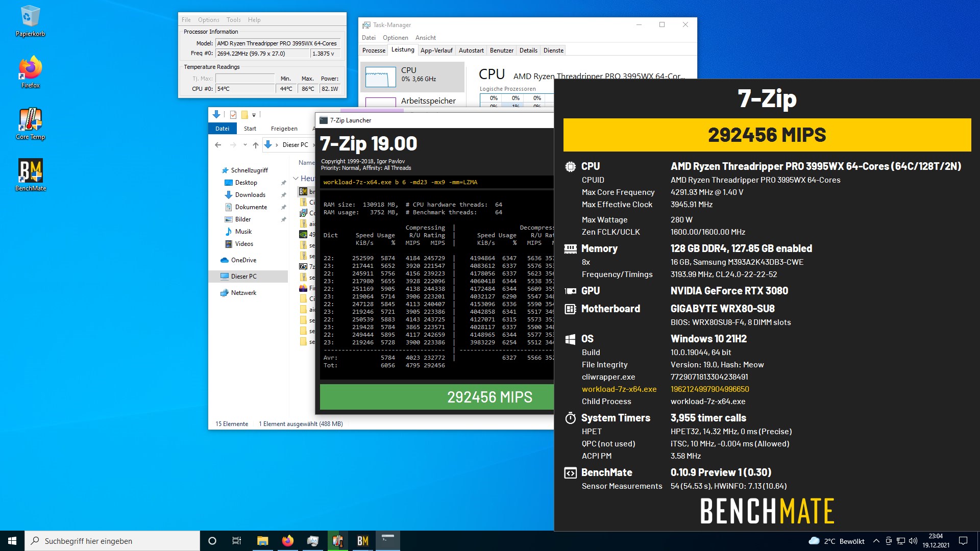This screenshot has height=551, width=980.
Task: Switch to File Explorer in taskbar
Action: (x=262, y=541)
